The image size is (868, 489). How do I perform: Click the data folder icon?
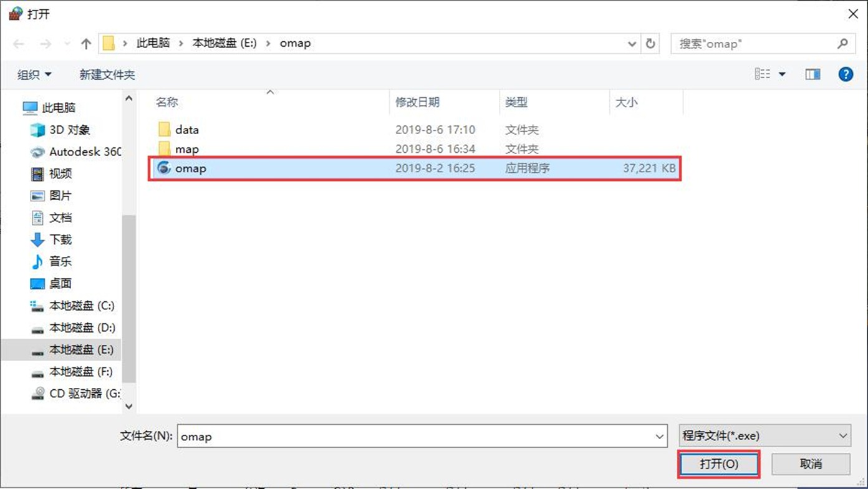(165, 130)
